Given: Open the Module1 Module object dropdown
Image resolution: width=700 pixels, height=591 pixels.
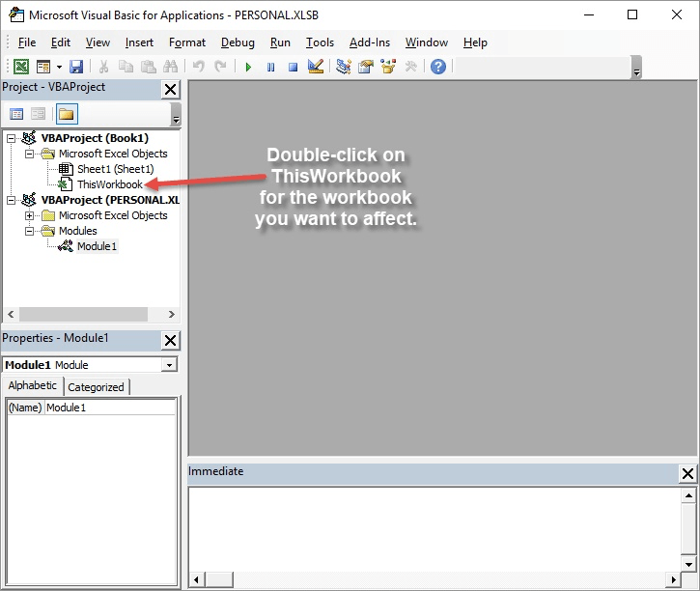Looking at the screenshot, I should [169, 365].
